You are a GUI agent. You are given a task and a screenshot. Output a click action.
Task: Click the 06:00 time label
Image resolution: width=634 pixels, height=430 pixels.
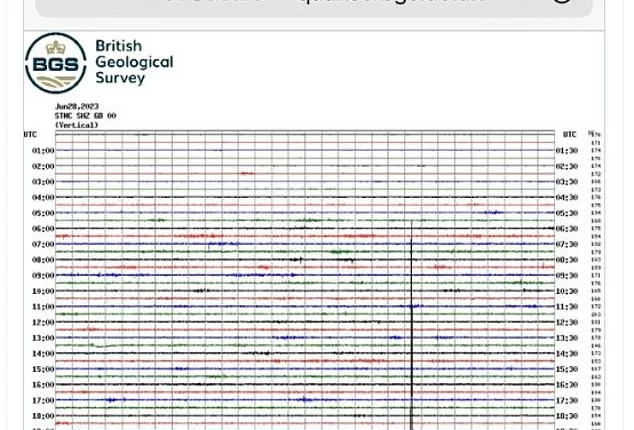(43, 229)
